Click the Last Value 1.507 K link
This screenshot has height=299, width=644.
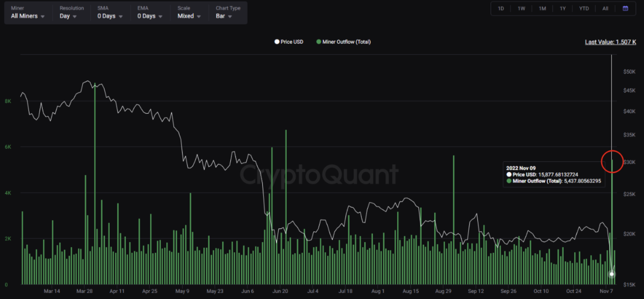610,42
